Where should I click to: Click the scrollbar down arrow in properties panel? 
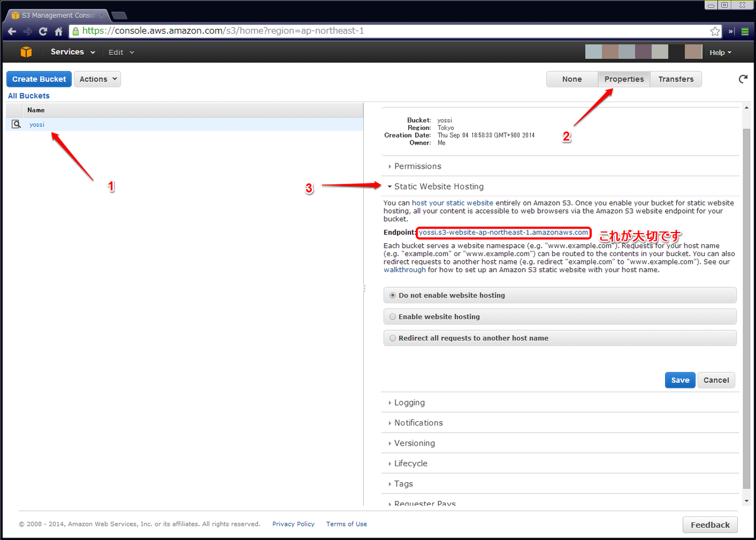pyautogui.click(x=747, y=501)
